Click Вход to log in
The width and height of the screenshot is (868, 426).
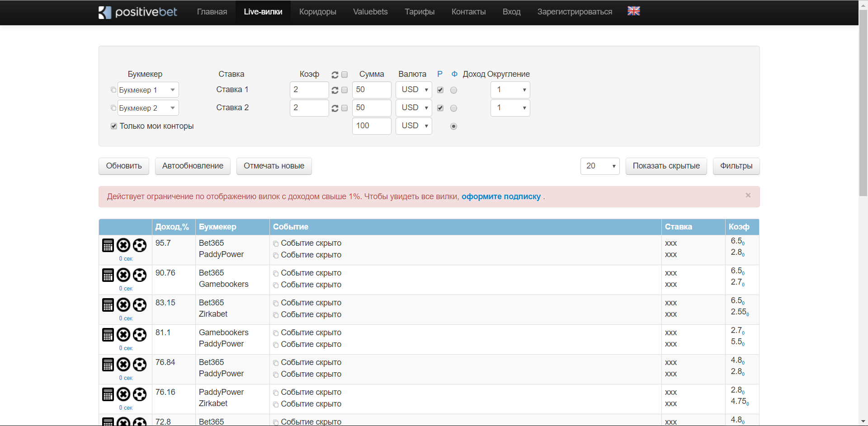(511, 12)
